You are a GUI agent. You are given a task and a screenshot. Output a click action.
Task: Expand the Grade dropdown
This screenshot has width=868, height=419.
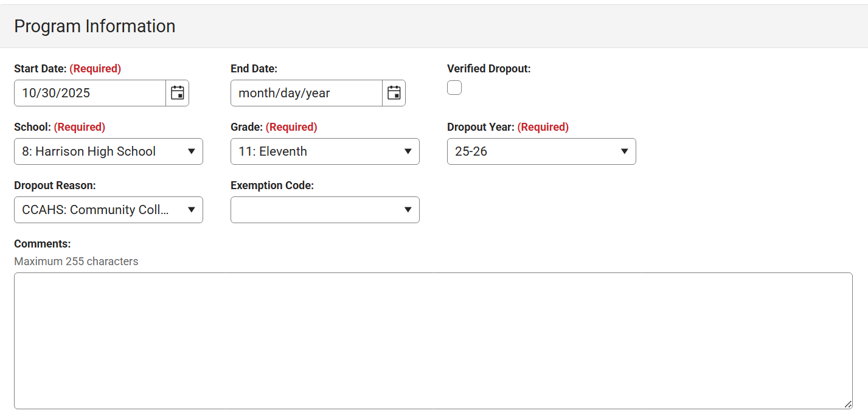click(325, 151)
